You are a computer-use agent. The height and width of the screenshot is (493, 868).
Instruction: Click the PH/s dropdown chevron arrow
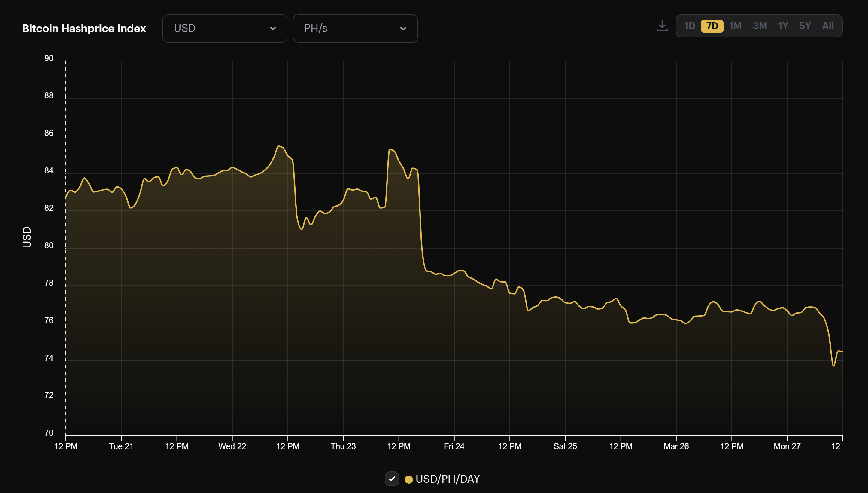(403, 29)
